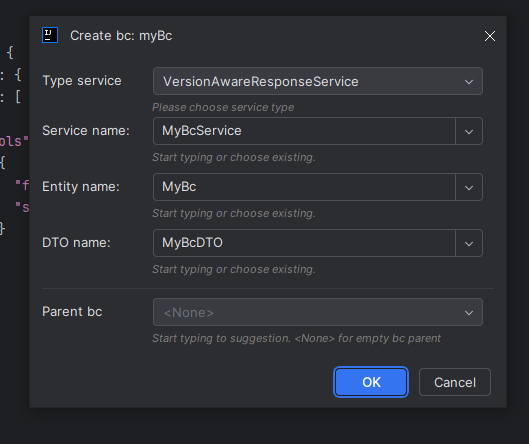Confirm with the OK button
Screen dimensions: 529x444
pyautogui.click(x=371, y=382)
